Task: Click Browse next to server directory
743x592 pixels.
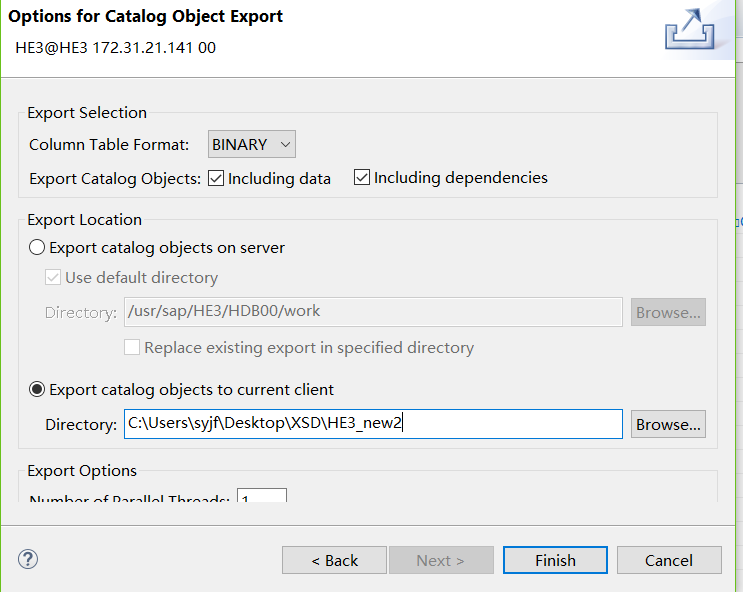Action: click(668, 312)
